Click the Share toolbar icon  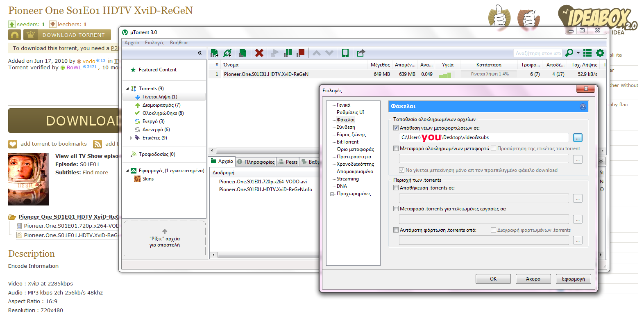tap(361, 53)
